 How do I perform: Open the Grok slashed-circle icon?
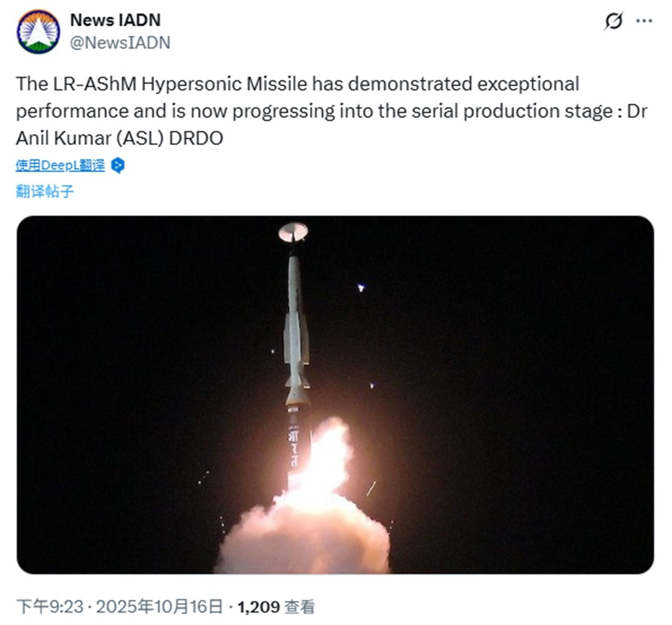(613, 21)
